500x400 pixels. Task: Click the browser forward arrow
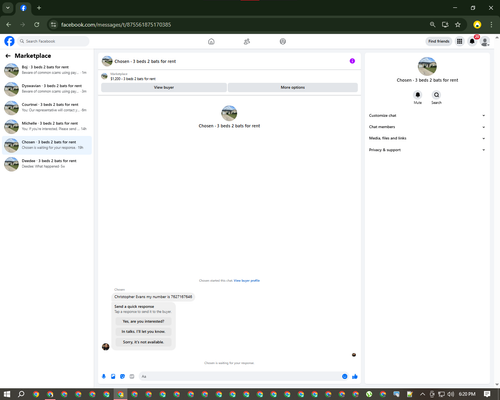point(22,24)
